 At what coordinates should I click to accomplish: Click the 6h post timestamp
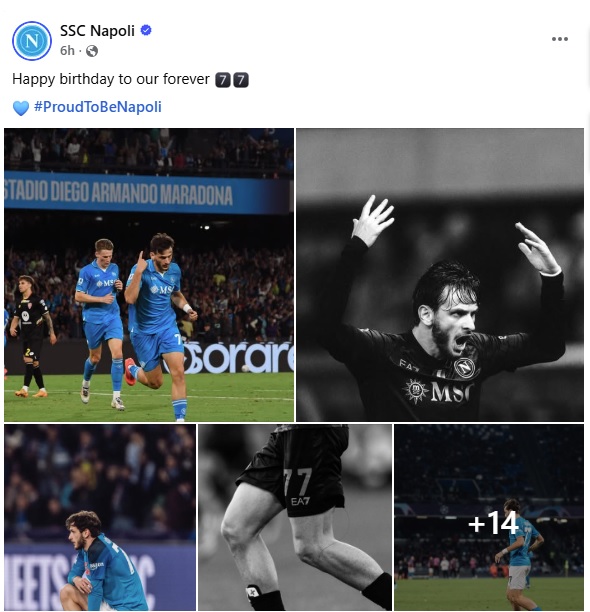click(67, 51)
